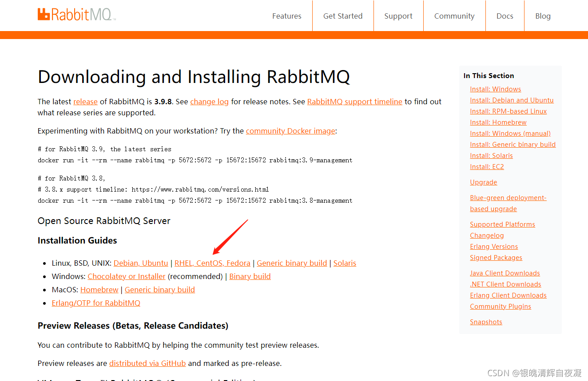
Task: Open the Windows Binary build link
Action: point(250,276)
